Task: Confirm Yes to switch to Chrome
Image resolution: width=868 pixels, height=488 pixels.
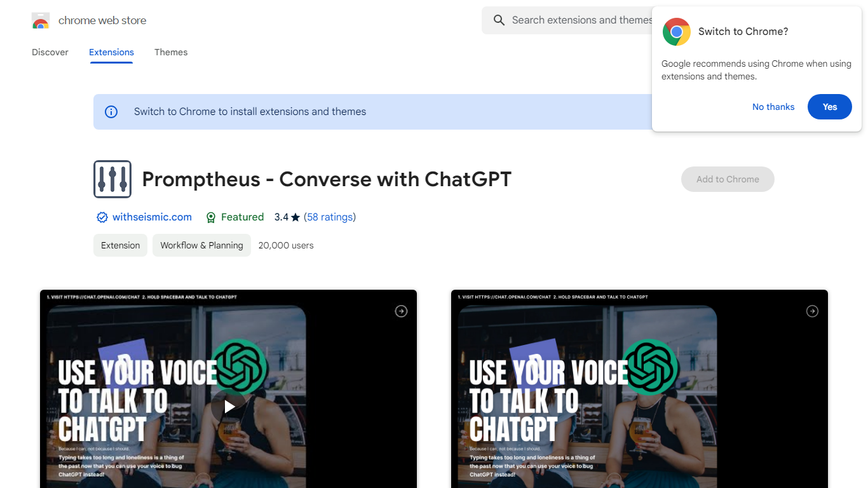Action: (x=829, y=107)
